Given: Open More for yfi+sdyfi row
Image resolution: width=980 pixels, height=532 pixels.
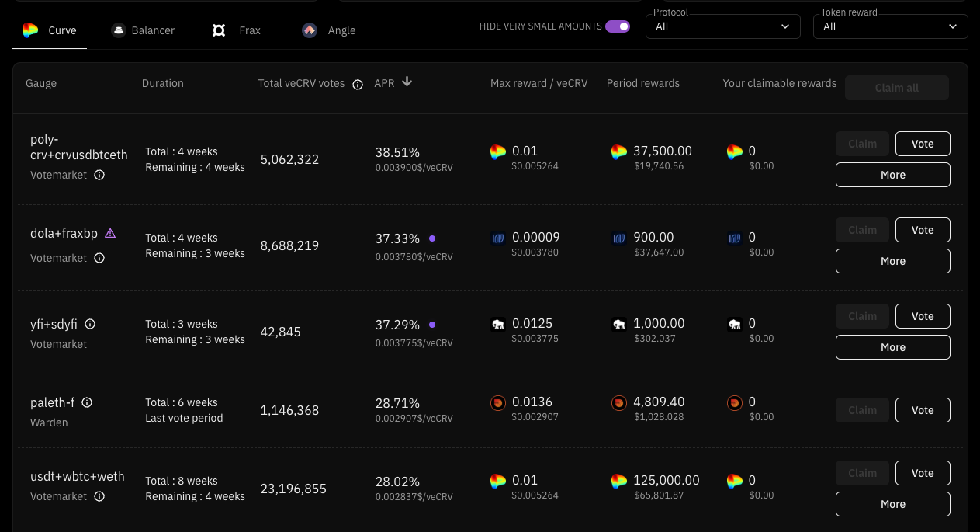Looking at the screenshot, I should click(893, 347).
